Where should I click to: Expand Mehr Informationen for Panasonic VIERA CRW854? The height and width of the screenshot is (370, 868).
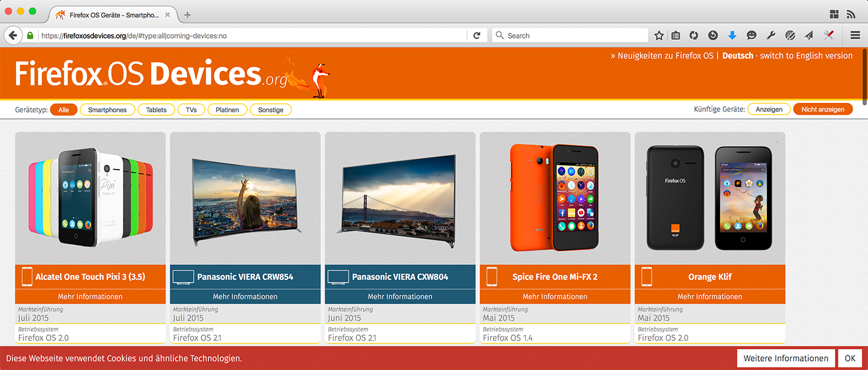pos(245,296)
